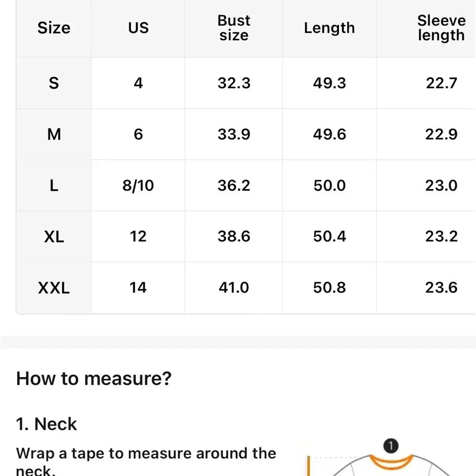Click the Length column header
Screen dimensions: 476x476
point(329,28)
